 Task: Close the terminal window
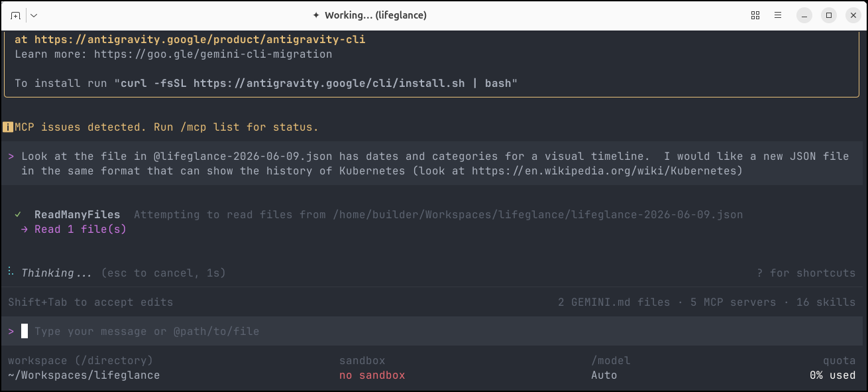tap(852, 15)
